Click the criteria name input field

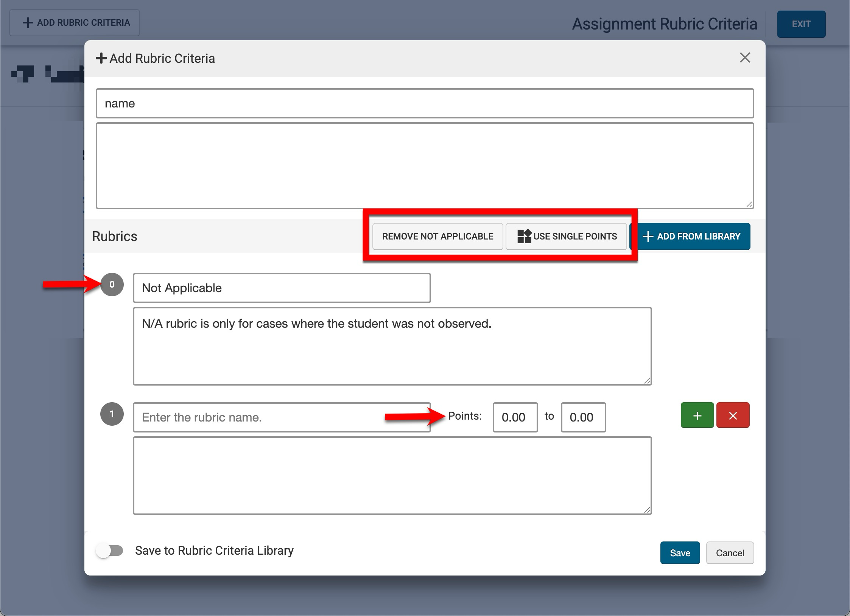(x=424, y=103)
